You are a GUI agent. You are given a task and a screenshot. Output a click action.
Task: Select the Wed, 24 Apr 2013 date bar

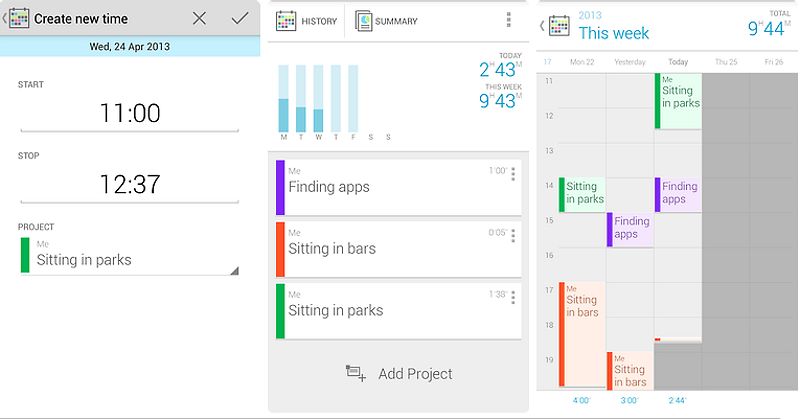130,46
